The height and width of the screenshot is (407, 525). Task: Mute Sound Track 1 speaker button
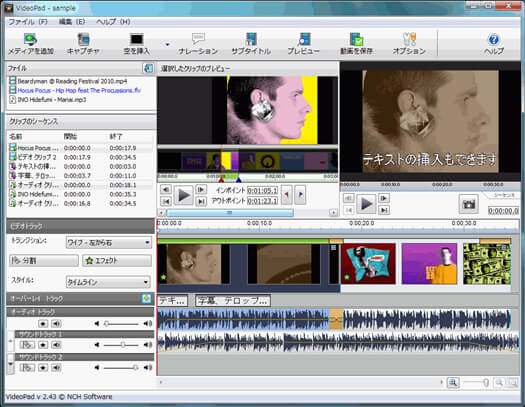(56, 344)
